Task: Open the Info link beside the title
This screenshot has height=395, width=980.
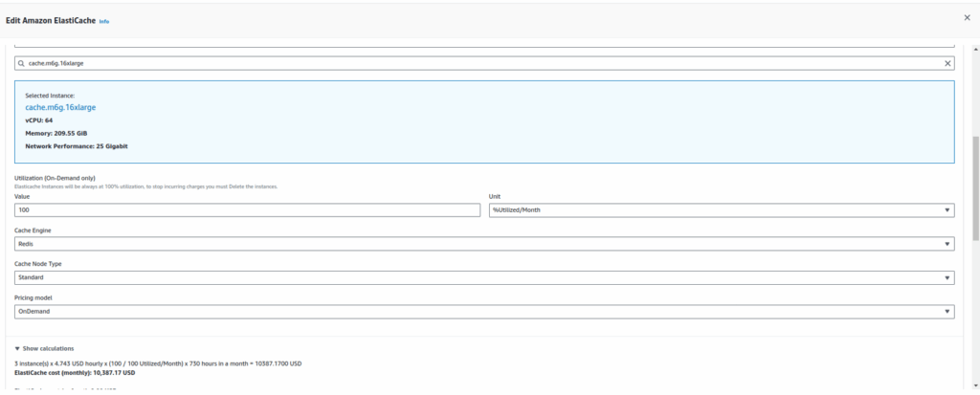Action: (x=104, y=21)
